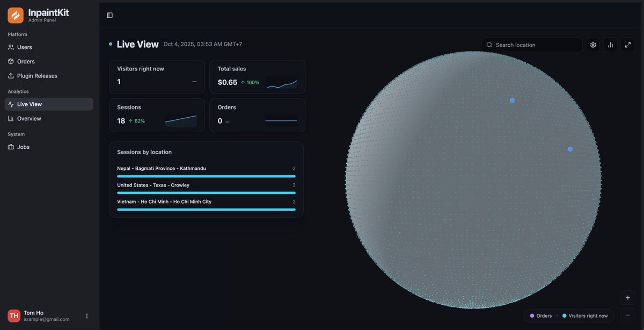Click the Kathmandu session progress bar

point(206,176)
